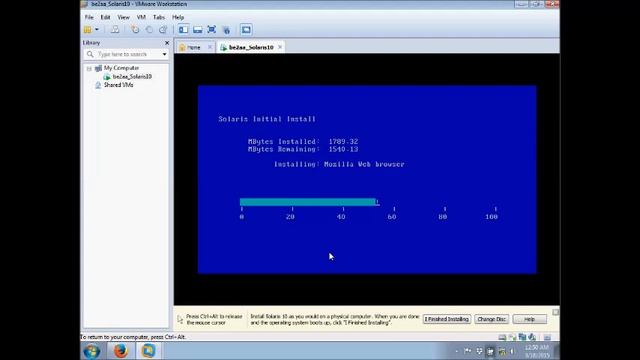Click the hard disk device status icon
The height and width of the screenshot is (360, 640).
502,337
